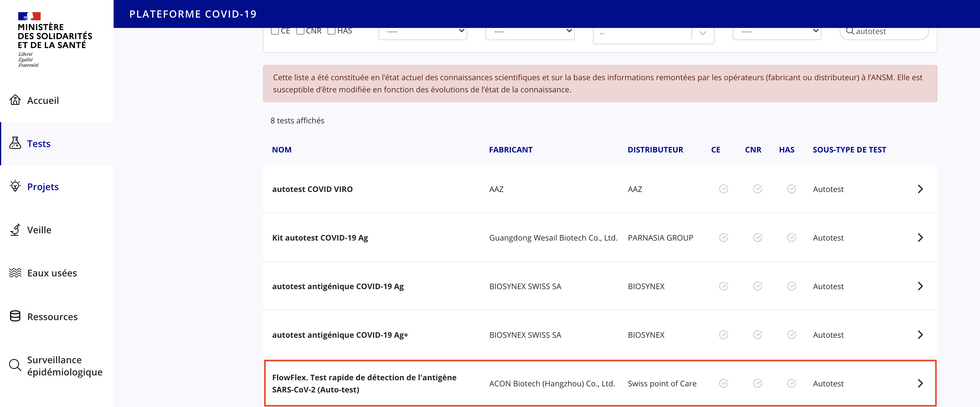Click Guangdong Wesail Biotech Co., Ltd. cell
Viewport: 980px width, 407px height.
553,238
